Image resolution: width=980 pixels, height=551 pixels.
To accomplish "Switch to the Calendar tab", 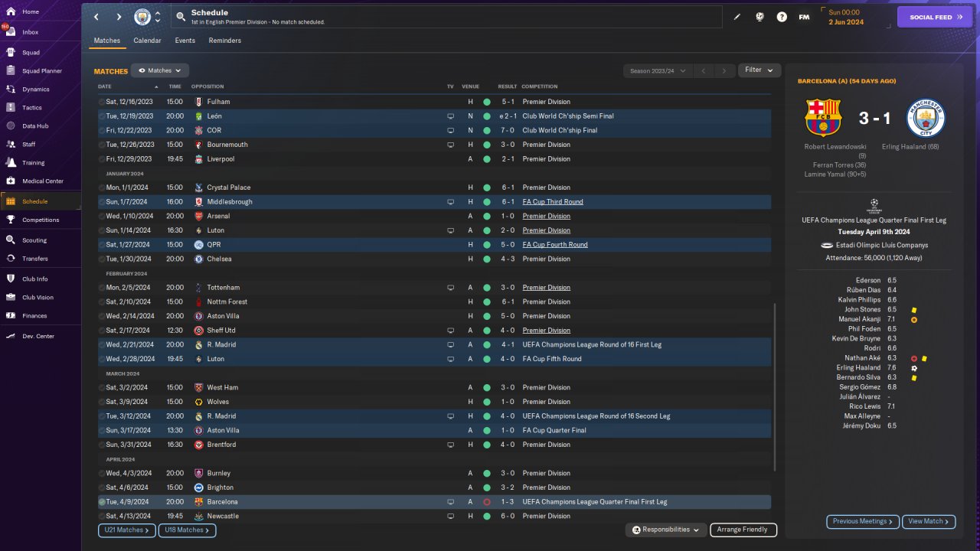I will [x=147, y=41].
